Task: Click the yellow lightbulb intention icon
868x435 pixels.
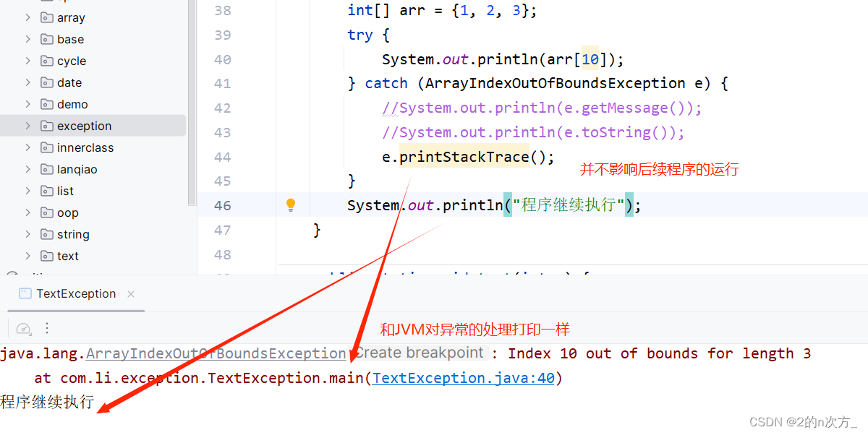Action: [291, 205]
